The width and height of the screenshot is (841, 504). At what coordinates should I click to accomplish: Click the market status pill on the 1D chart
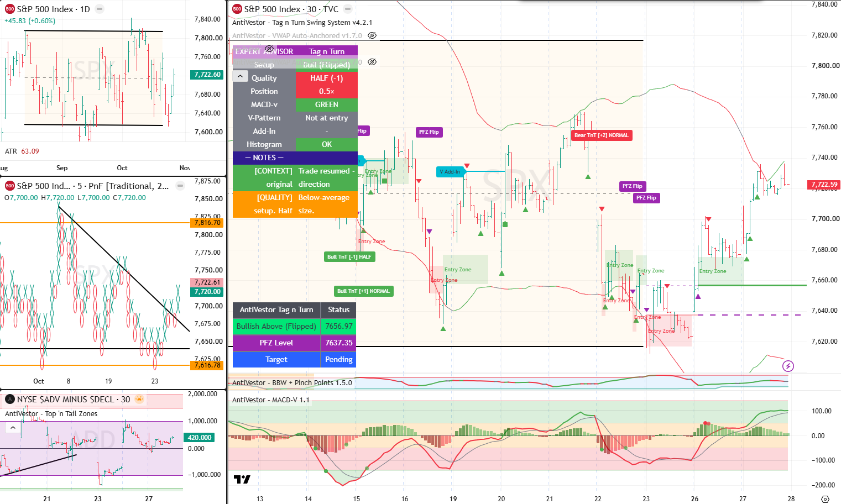100,9
